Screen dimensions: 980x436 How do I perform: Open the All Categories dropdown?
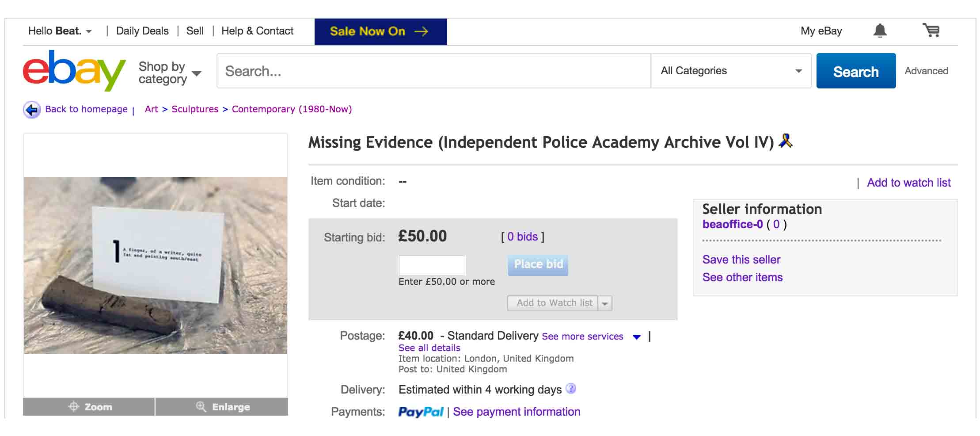731,71
